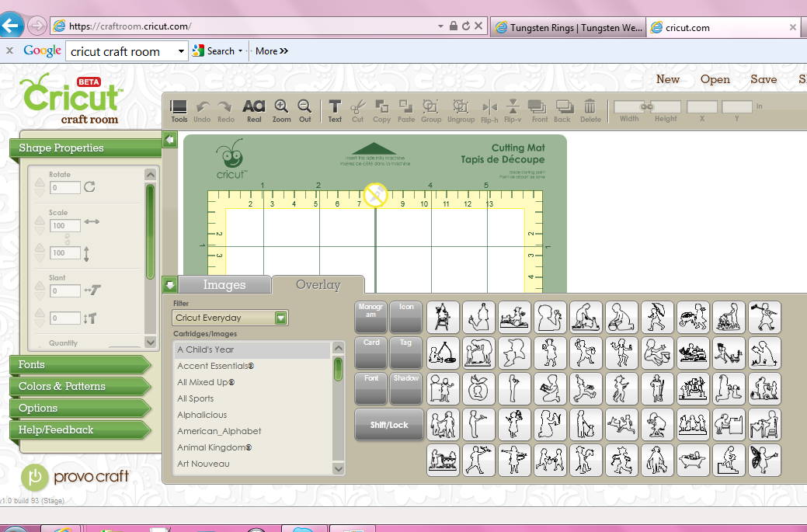This screenshot has height=532, width=807.
Task: Click the Open menu item
Action: [x=715, y=79]
